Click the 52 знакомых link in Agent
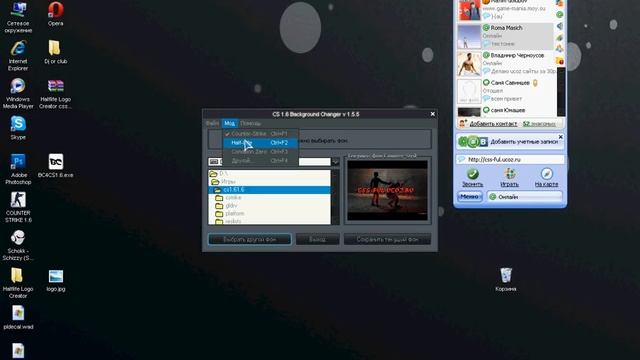This screenshot has height=360, width=640. coord(539,124)
